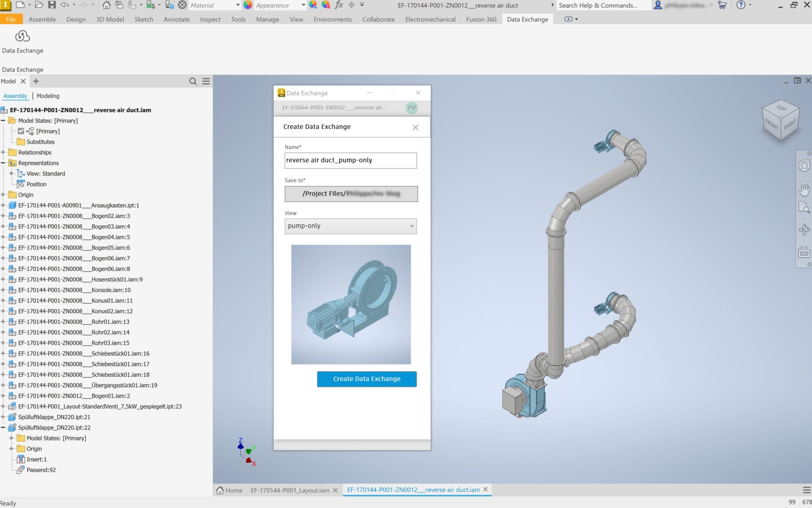This screenshot has width=812, height=508.
Task: Open the model browser hamburger menu
Action: (x=206, y=81)
